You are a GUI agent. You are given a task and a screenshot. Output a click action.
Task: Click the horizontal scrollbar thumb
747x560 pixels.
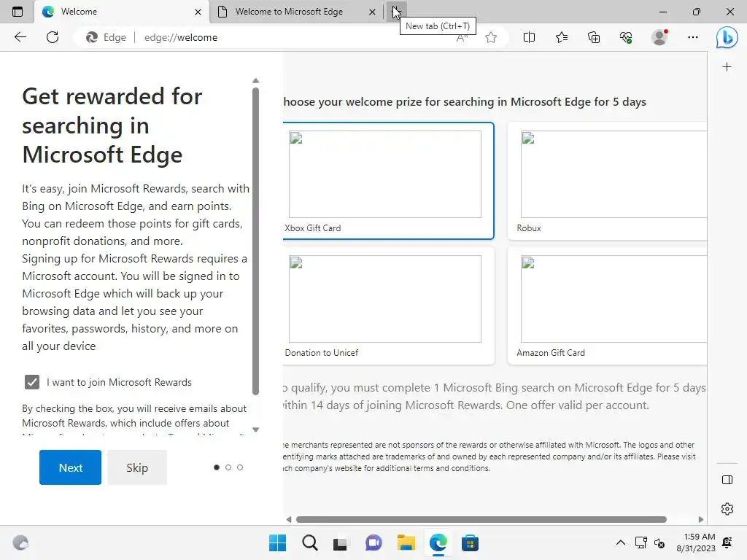tap(481, 519)
